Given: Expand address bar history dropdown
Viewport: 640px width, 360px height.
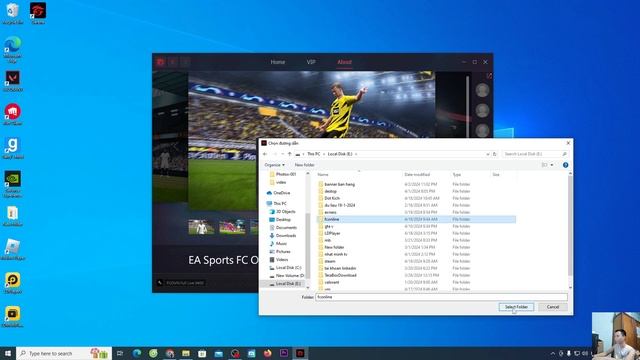Looking at the screenshot, I should pos(487,154).
